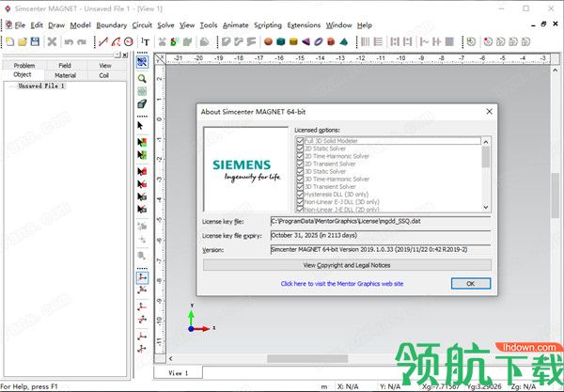Select the Draw Line tool
This screenshot has width=564, height=392.
click(103, 41)
